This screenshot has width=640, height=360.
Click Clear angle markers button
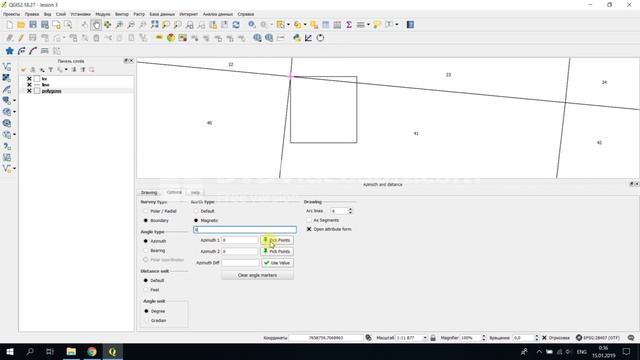(x=257, y=275)
